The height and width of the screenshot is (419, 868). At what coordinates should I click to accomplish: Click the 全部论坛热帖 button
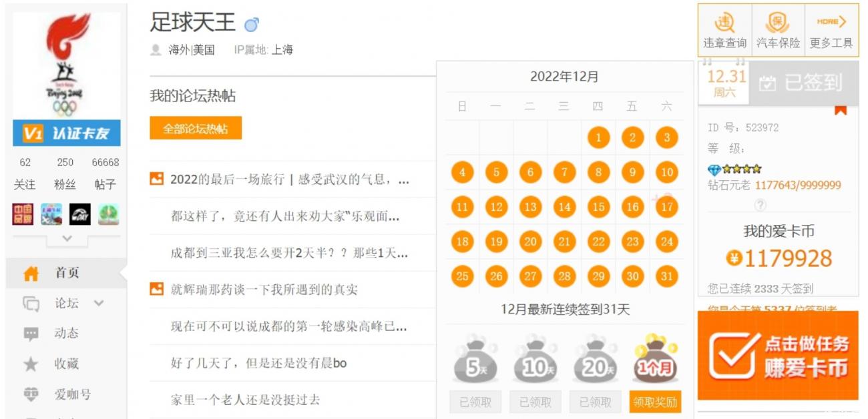196,128
